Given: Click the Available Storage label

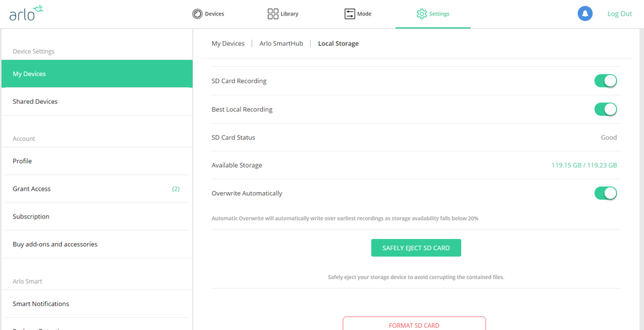Looking at the screenshot, I should 237,166.
